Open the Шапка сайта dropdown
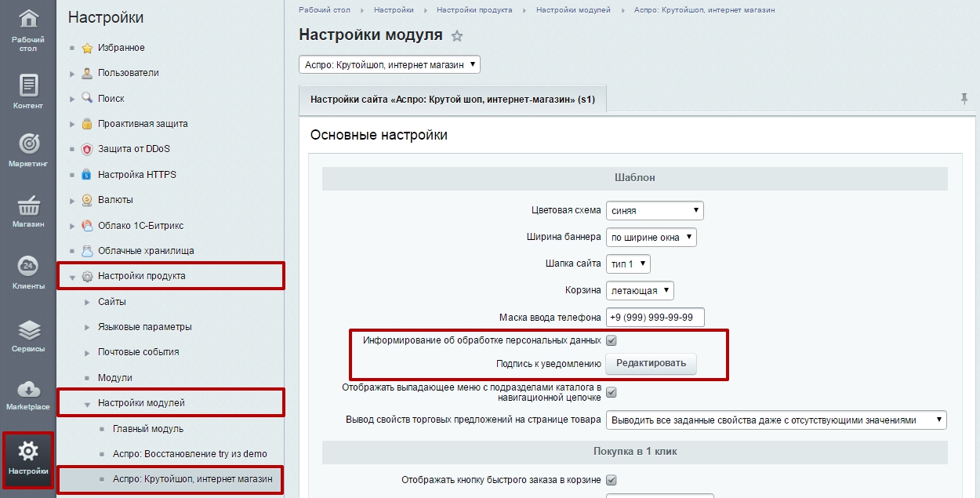 (x=628, y=264)
